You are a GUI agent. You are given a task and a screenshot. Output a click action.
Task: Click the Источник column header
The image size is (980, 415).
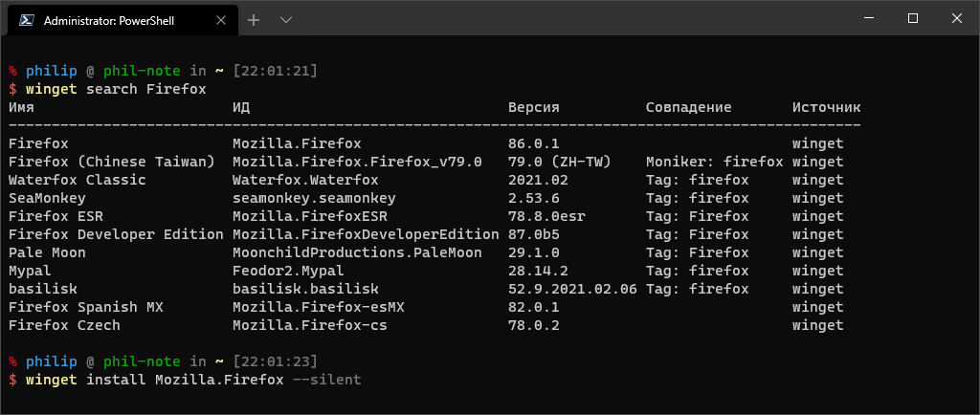[826, 107]
